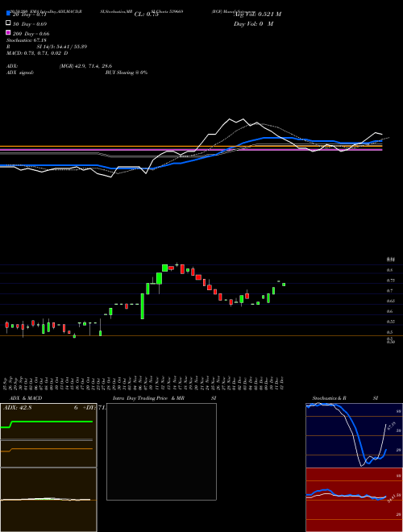
Task: Click the 'ADX: 42.8' value in ADX panel
Action: (17, 408)
